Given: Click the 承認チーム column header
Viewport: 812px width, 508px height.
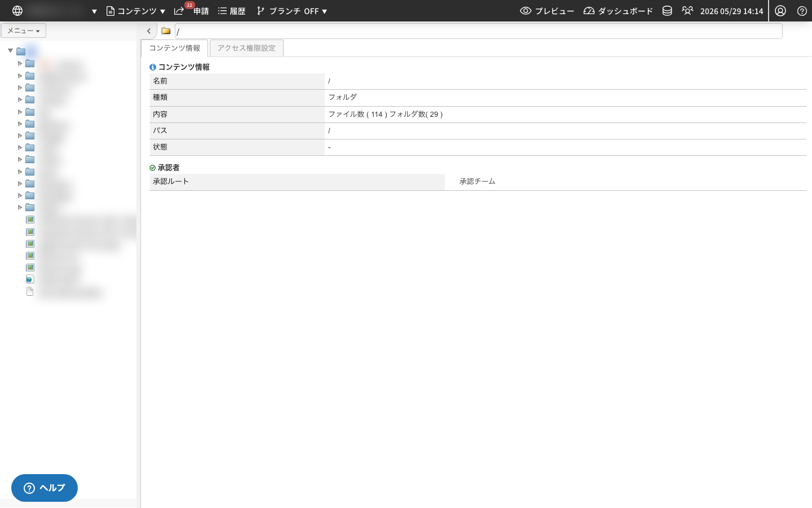Looking at the screenshot, I should (477, 181).
